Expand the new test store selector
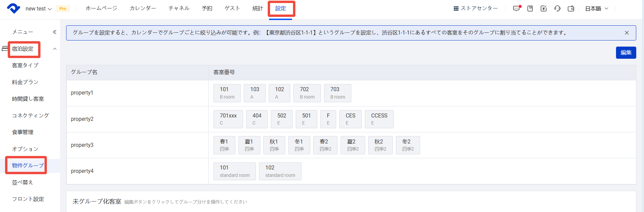 (39, 8)
